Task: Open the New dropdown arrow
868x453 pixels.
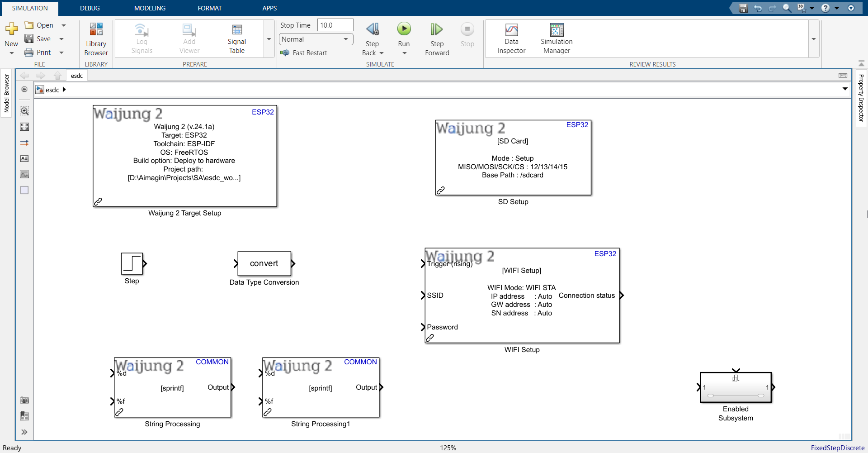Action: [11, 53]
